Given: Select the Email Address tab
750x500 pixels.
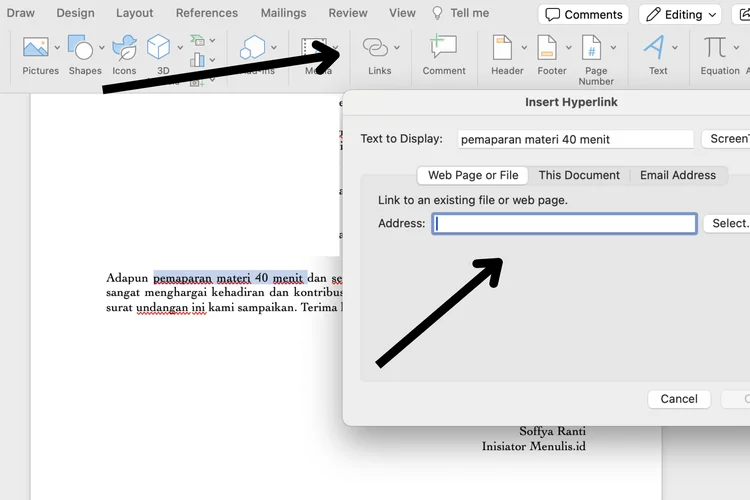Looking at the screenshot, I should (678, 175).
